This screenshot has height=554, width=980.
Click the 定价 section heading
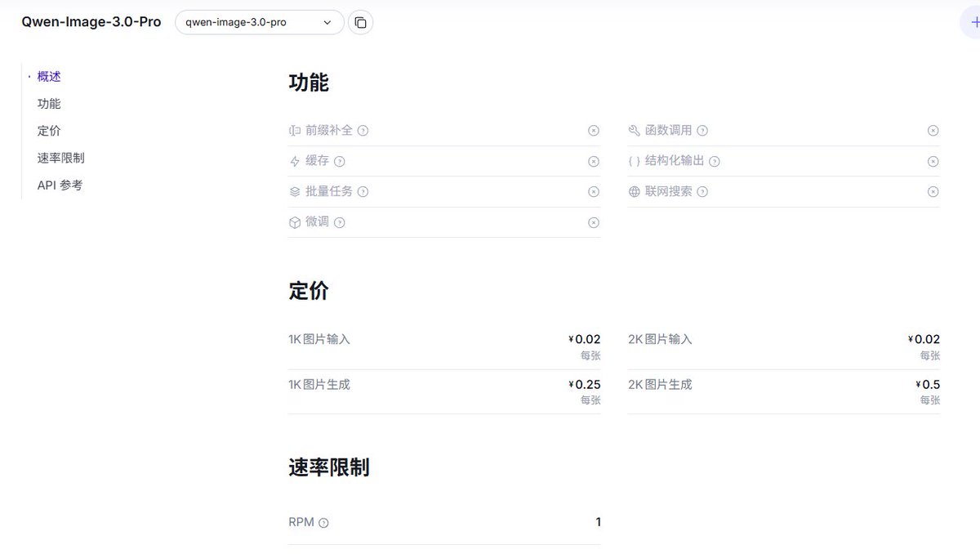[x=309, y=291]
